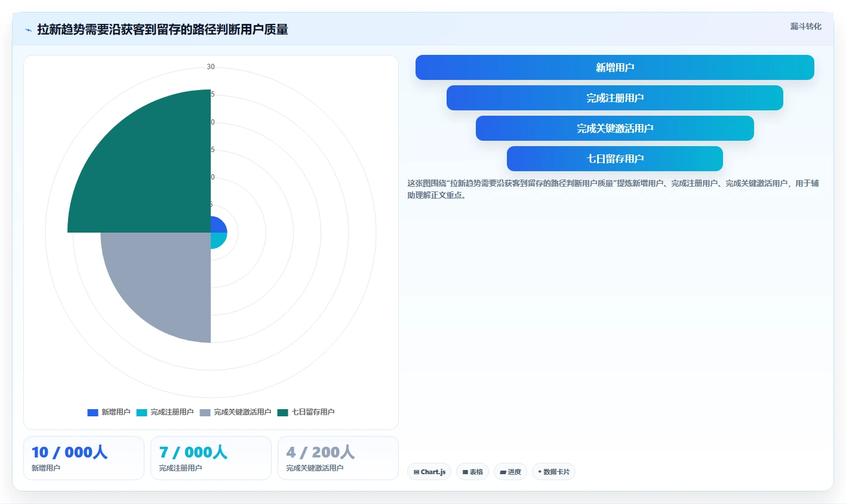The height and width of the screenshot is (504, 846).
Task: Select the 完成关键激活用户 funnel bar
Action: click(614, 128)
